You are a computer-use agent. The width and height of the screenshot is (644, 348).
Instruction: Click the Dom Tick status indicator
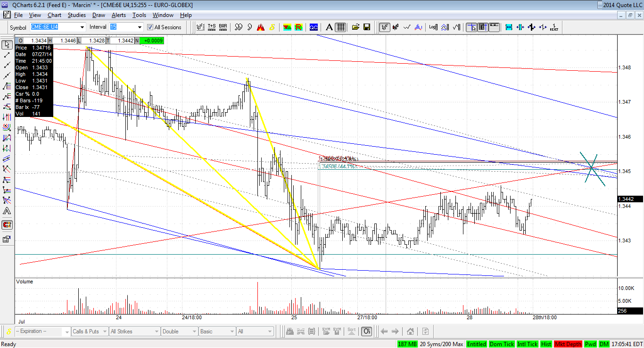(502, 344)
